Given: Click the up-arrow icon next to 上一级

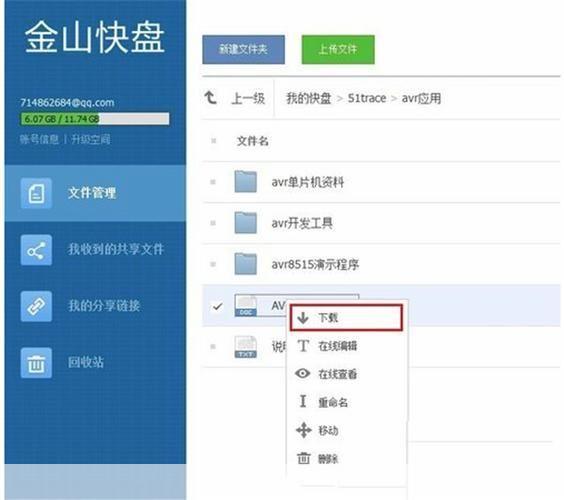Looking at the screenshot, I should pyautogui.click(x=210, y=97).
